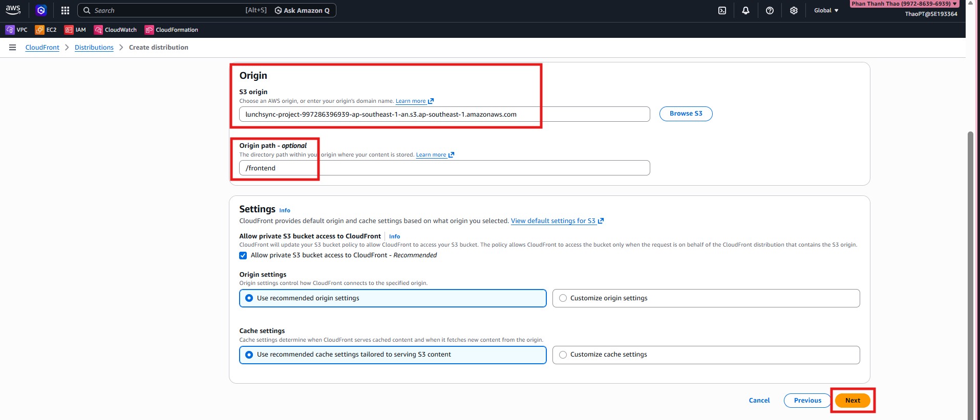Select Customize origin settings option
Viewport: 980px width, 420px height.
pos(563,298)
